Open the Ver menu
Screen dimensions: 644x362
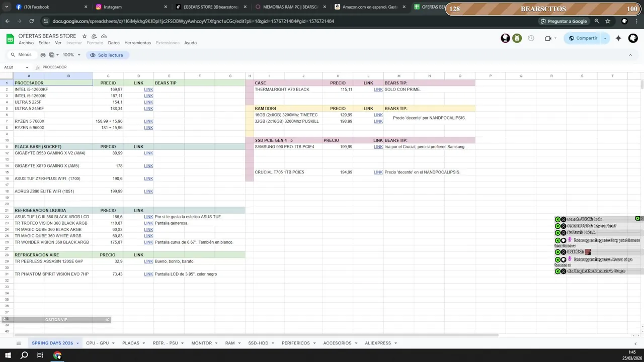click(x=58, y=43)
